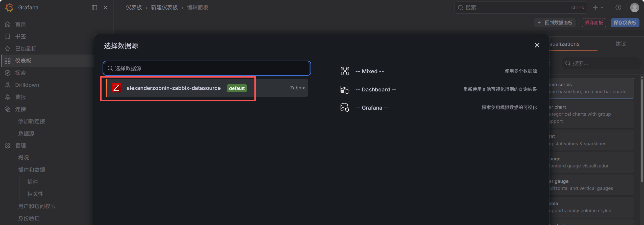
Task: Open 概况 under administration
Action: [x=23, y=158]
